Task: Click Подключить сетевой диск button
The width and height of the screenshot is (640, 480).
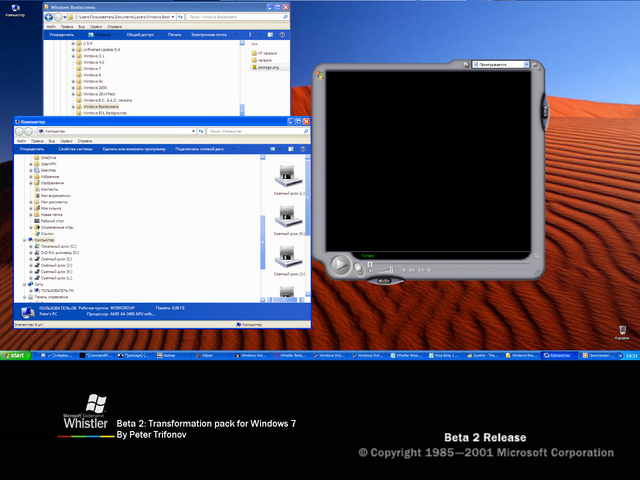Action: (x=200, y=149)
